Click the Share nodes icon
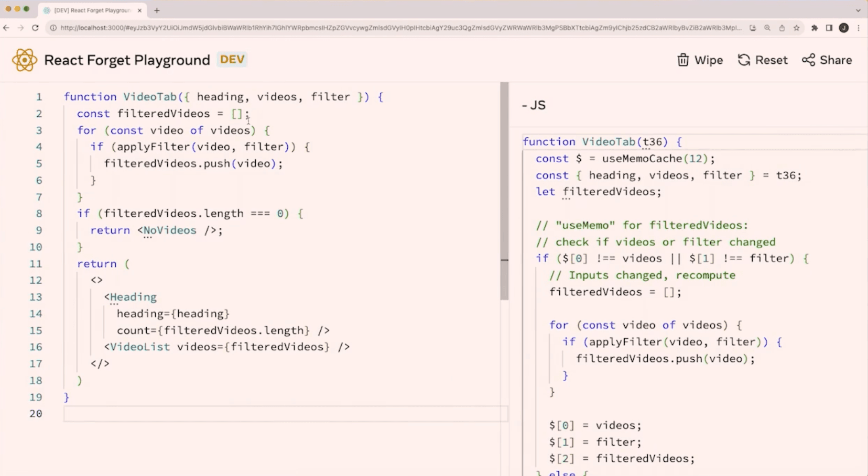The image size is (868, 476). 808,60
